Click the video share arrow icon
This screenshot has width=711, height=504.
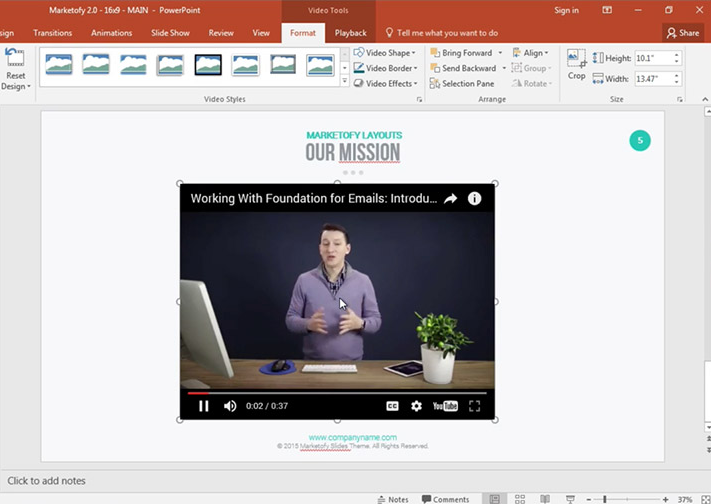pos(450,198)
